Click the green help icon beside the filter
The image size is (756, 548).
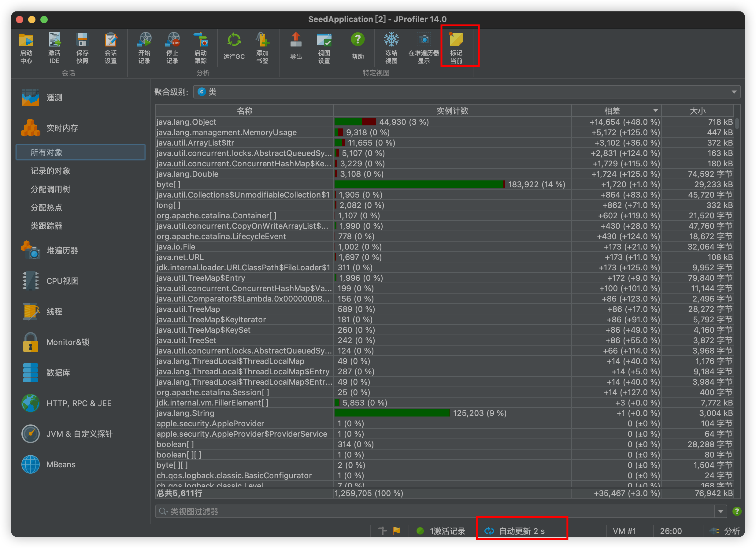point(737,511)
